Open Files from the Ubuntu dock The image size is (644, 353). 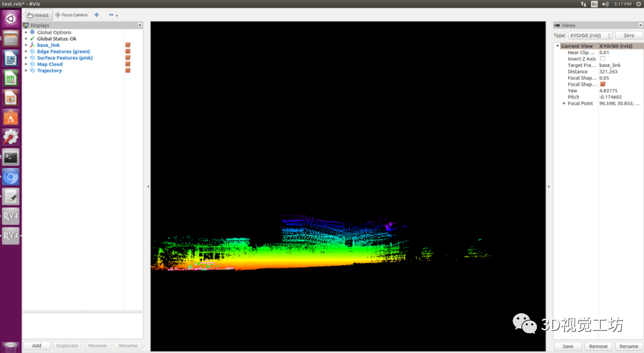coord(10,38)
